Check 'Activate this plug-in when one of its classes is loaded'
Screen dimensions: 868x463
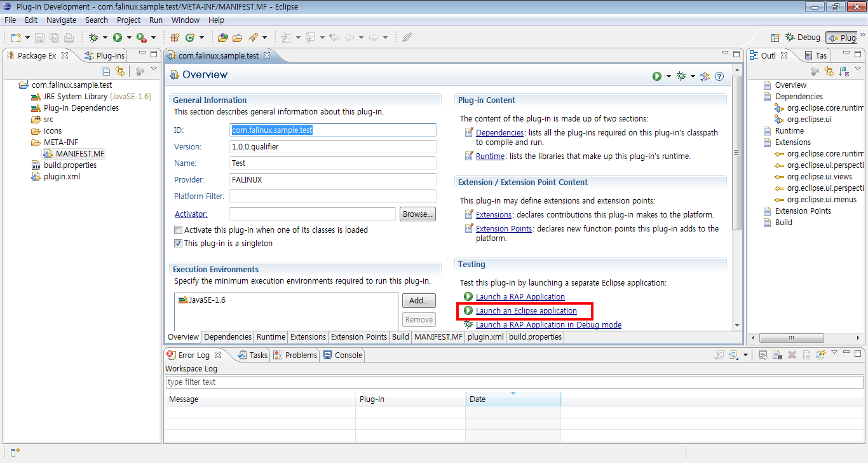tap(179, 230)
